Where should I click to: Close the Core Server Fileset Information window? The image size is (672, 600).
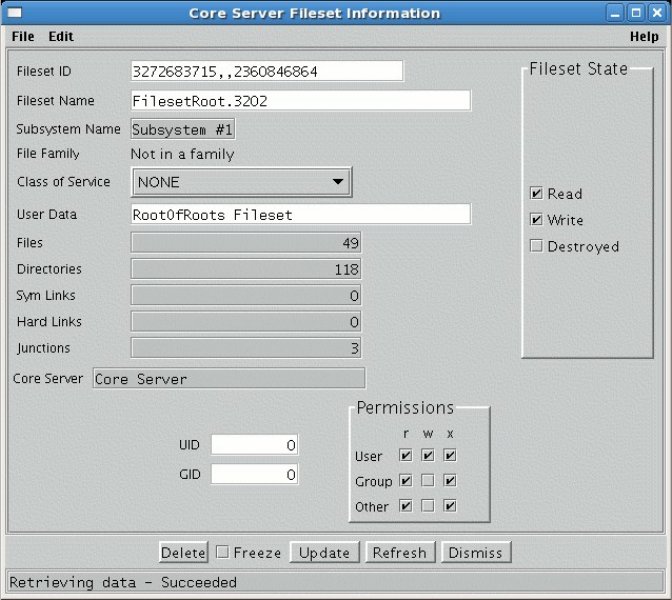point(657,13)
